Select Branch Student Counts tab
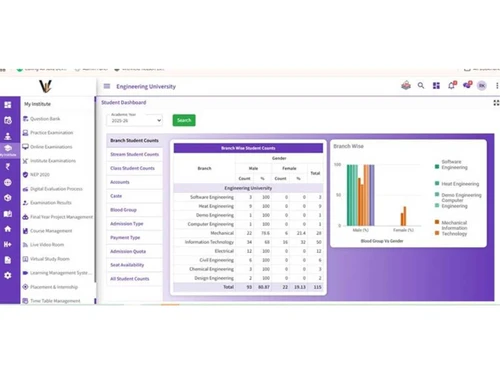The height and width of the screenshot is (375, 500). tap(134, 140)
